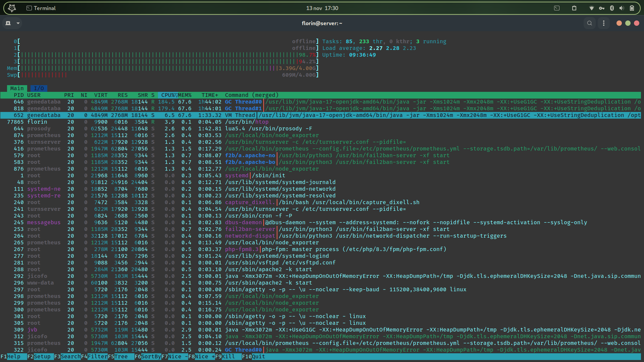Open the clock showing 13 nov 17:30
644x362 pixels.
click(x=322, y=8)
